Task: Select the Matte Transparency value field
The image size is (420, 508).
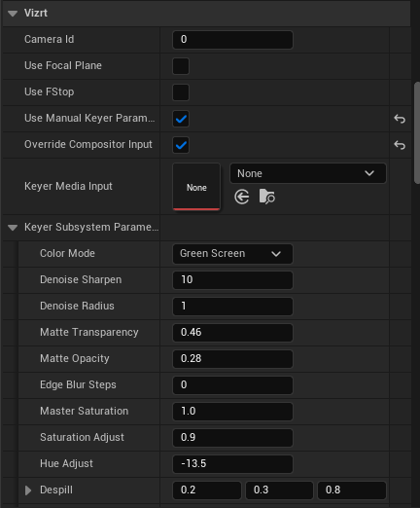Action: click(232, 333)
